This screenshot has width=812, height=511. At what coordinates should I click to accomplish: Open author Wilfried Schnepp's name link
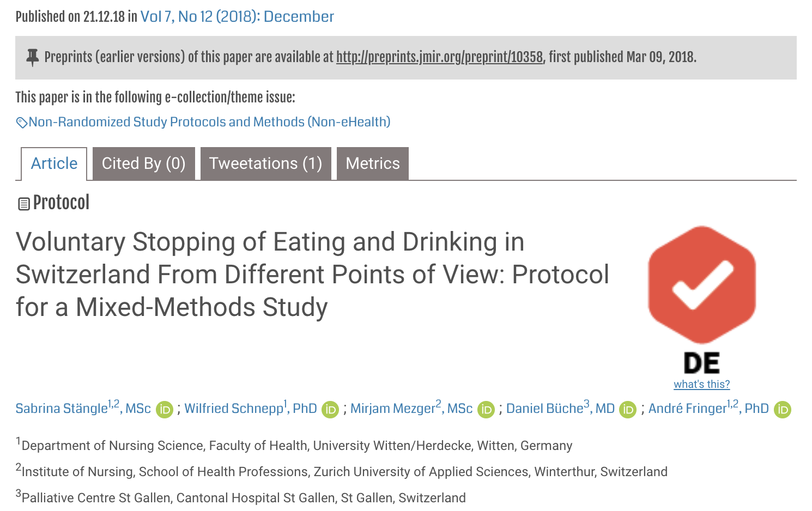234,409
